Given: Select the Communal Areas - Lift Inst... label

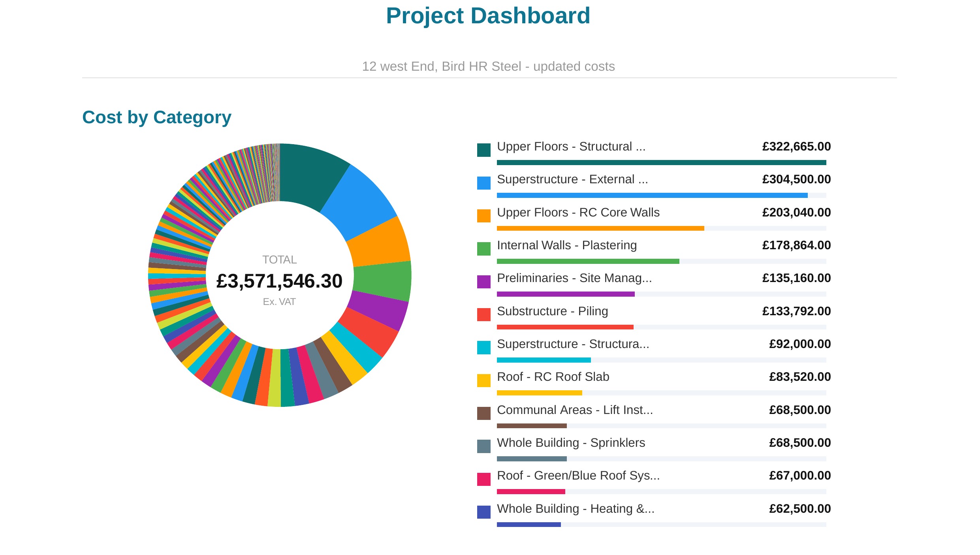Looking at the screenshot, I should pyautogui.click(x=575, y=410).
